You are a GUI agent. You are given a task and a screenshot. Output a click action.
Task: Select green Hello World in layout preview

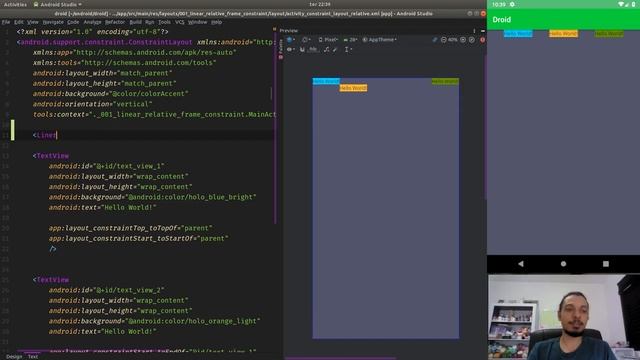coord(445,81)
